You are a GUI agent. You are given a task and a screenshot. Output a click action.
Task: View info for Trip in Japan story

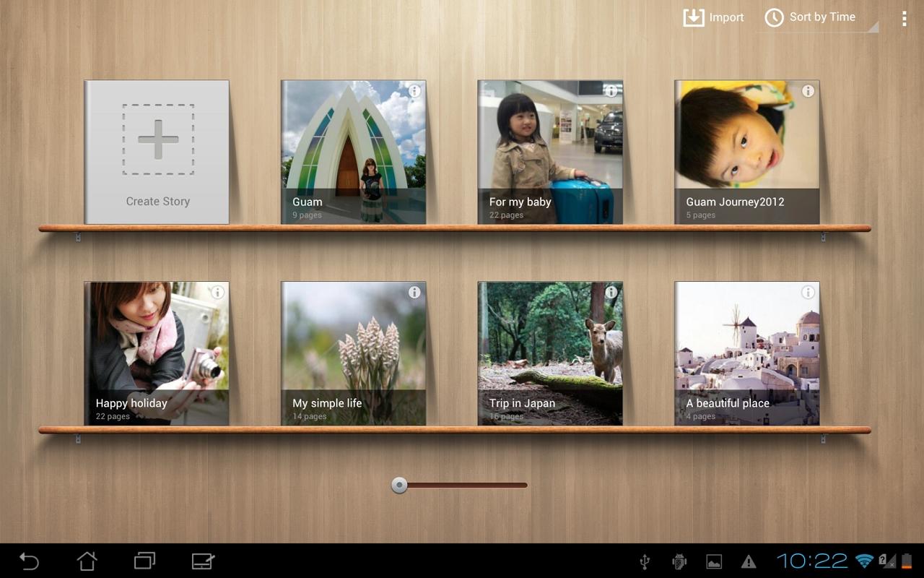tap(611, 292)
